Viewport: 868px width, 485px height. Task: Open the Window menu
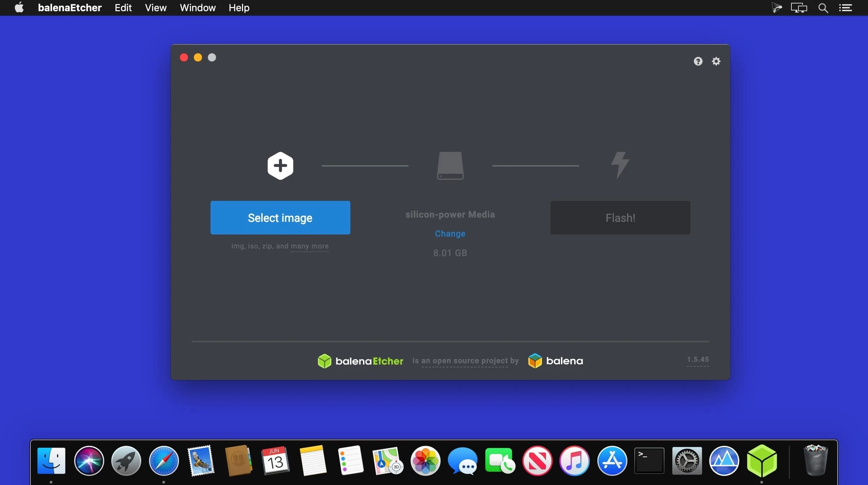[x=198, y=7]
